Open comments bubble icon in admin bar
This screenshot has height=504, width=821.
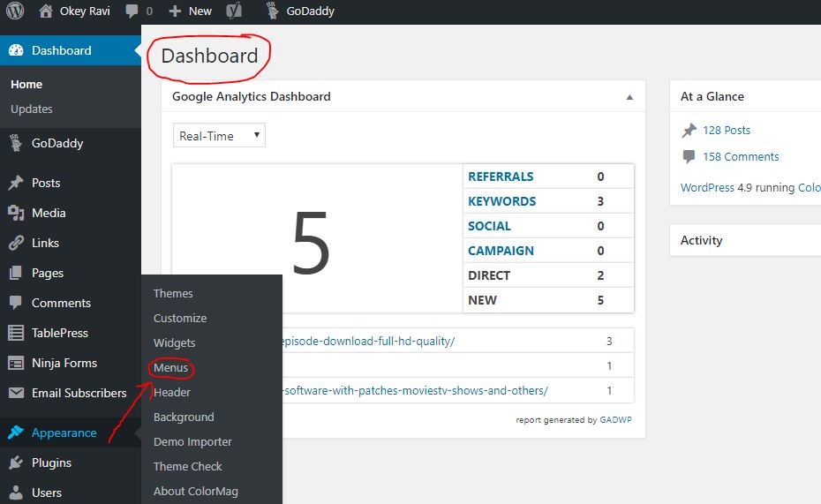coord(132,11)
